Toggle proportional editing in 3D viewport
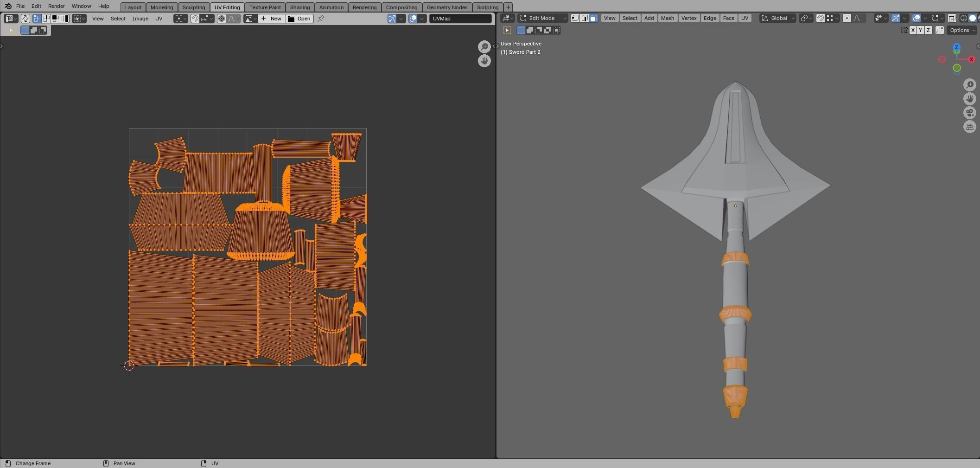 click(847, 18)
